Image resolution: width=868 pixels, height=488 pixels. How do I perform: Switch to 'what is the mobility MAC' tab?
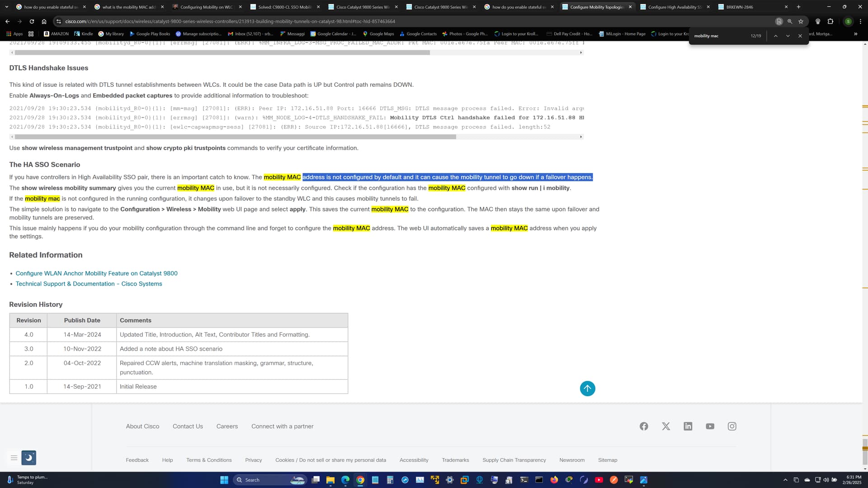[128, 7]
